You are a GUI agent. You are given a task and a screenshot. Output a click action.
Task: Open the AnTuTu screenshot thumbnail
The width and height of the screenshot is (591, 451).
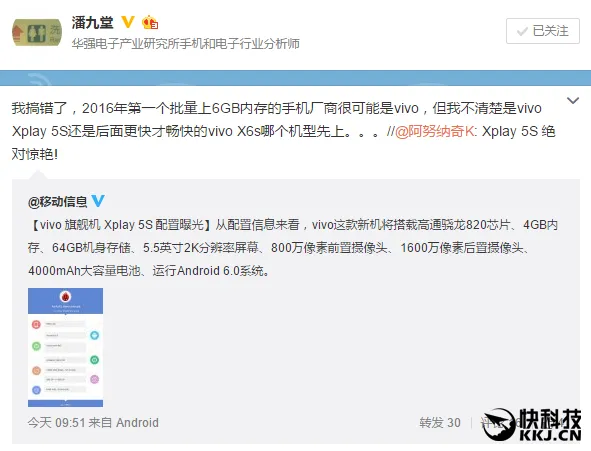[65, 347]
